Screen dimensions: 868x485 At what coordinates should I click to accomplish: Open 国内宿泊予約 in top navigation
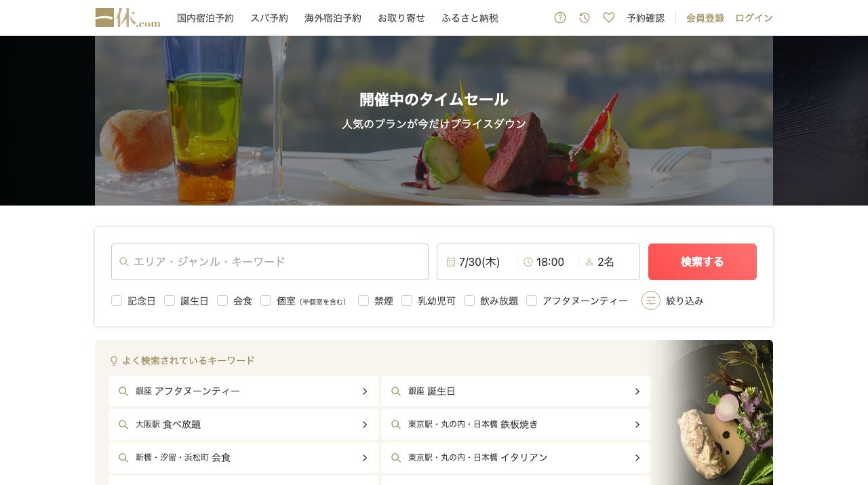pyautogui.click(x=205, y=18)
